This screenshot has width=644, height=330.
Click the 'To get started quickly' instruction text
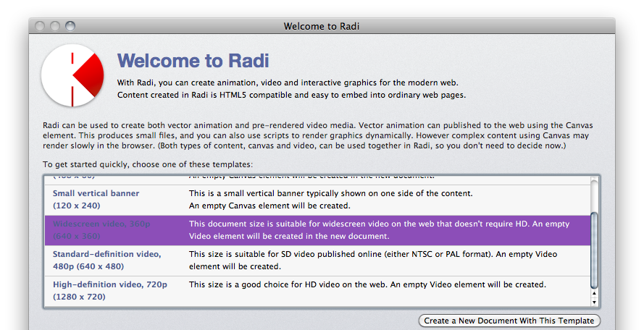tap(148, 164)
